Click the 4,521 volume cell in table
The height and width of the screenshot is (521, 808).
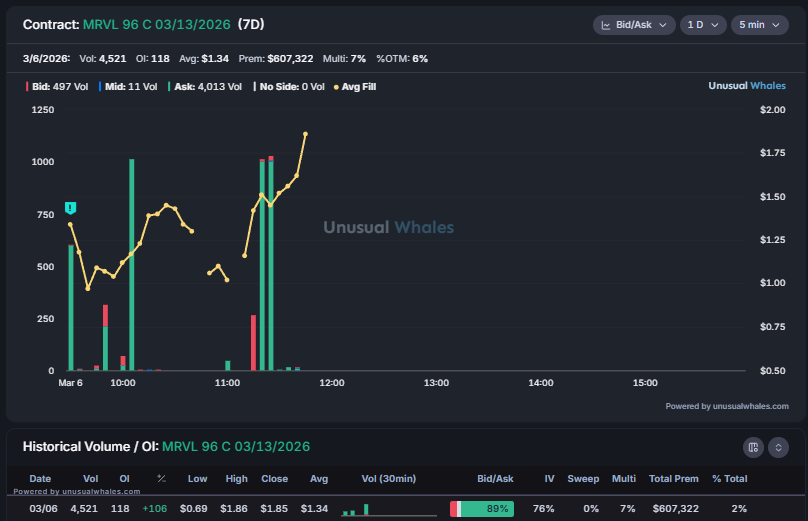pos(84,509)
